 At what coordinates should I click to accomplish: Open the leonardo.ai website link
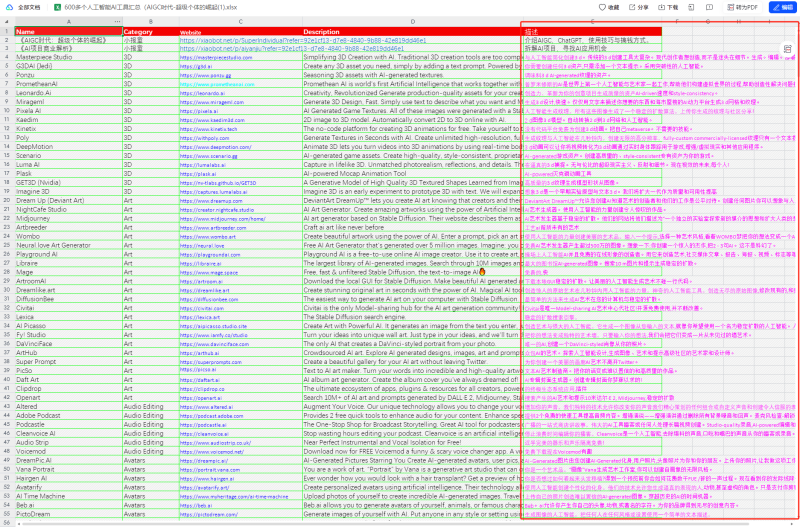(203, 92)
